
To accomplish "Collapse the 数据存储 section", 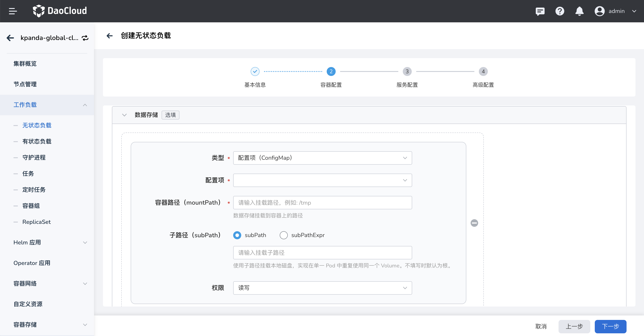I will (x=124, y=115).
